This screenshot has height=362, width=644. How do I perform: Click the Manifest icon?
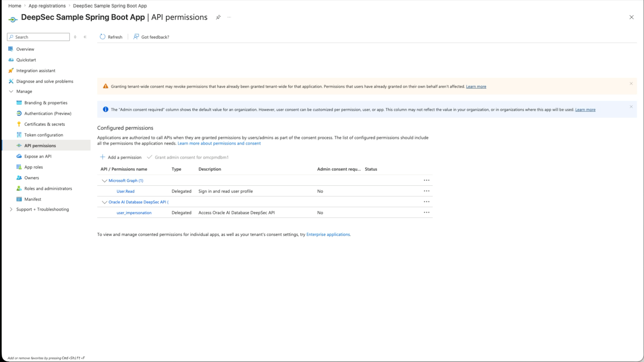(19, 199)
